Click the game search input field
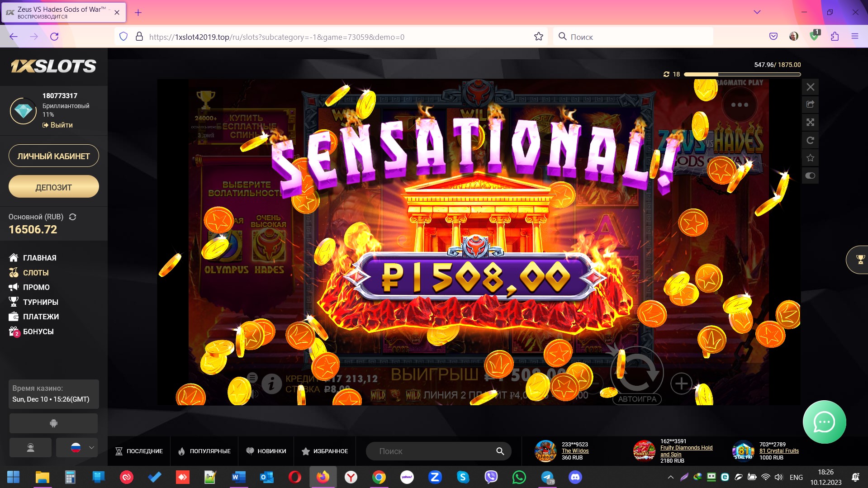The width and height of the screenshot is (868, 488). coord(432,451)
